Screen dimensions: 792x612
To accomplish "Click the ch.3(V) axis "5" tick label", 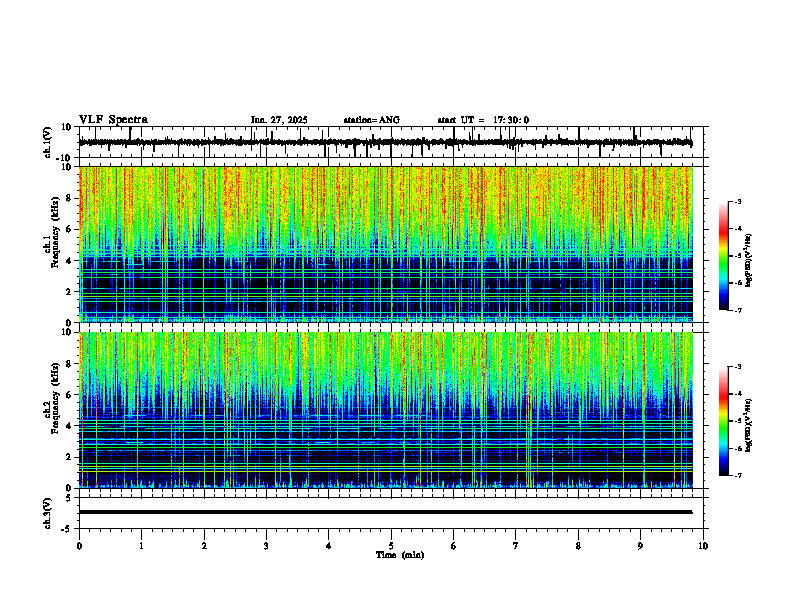I will click(x=69, y=498).
